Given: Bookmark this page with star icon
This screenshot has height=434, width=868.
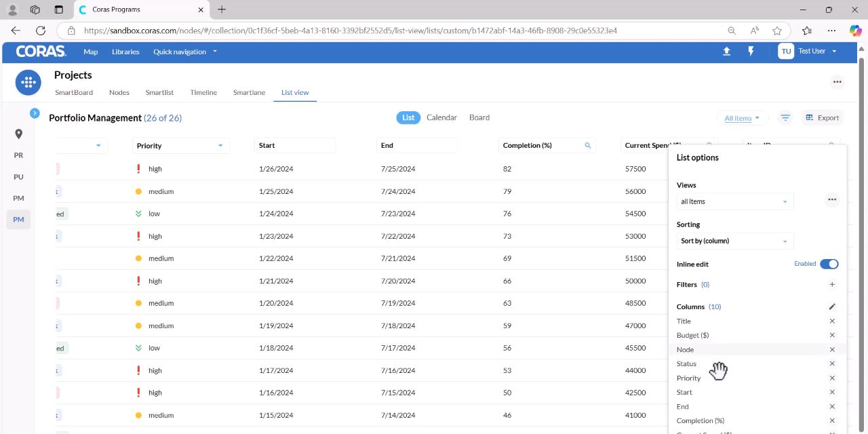Looking at the screenshot, I should point(777,31).
